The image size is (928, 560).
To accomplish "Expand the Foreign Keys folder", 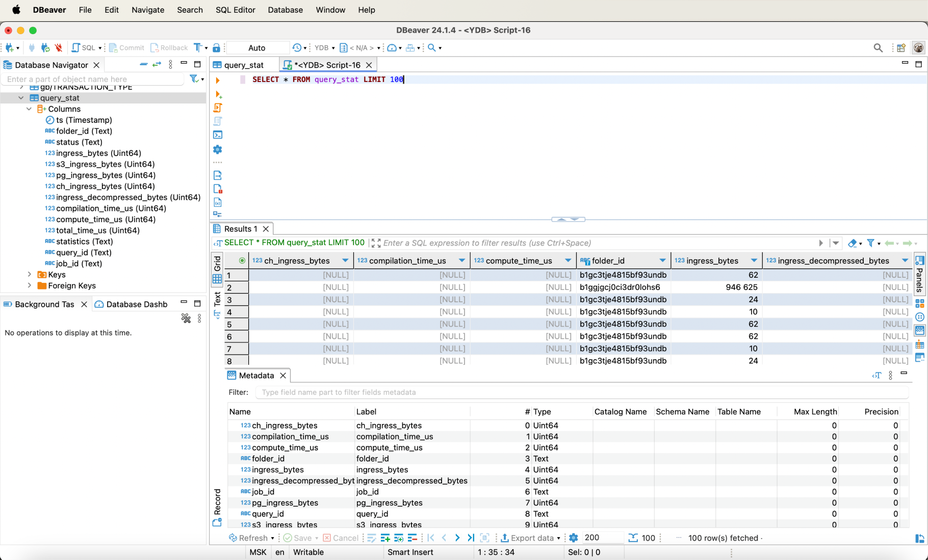I will pos(29,286).
